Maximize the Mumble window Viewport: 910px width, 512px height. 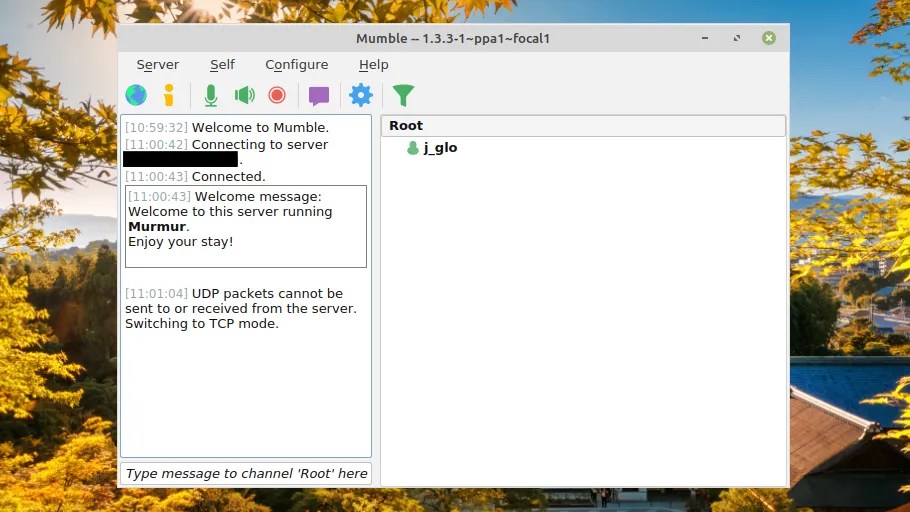pos(736,38)
